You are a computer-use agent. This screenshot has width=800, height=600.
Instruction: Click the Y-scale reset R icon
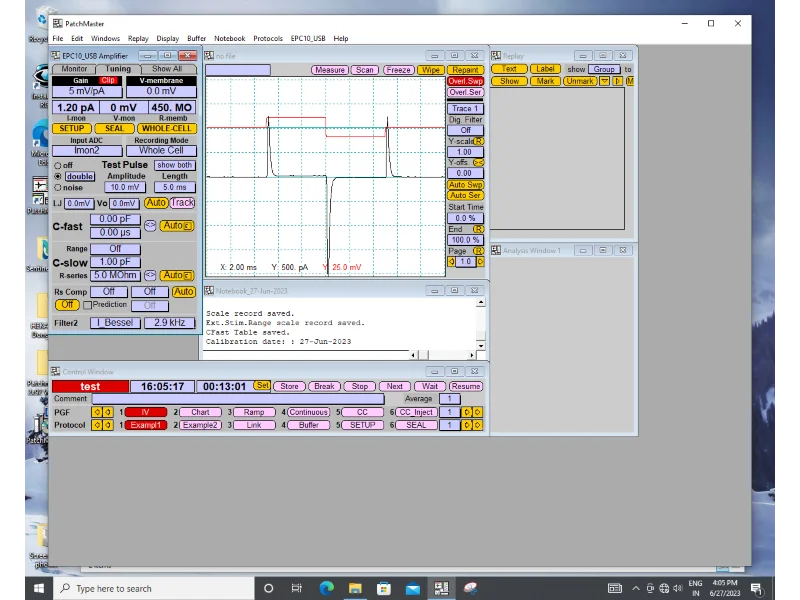coord(478,142)
